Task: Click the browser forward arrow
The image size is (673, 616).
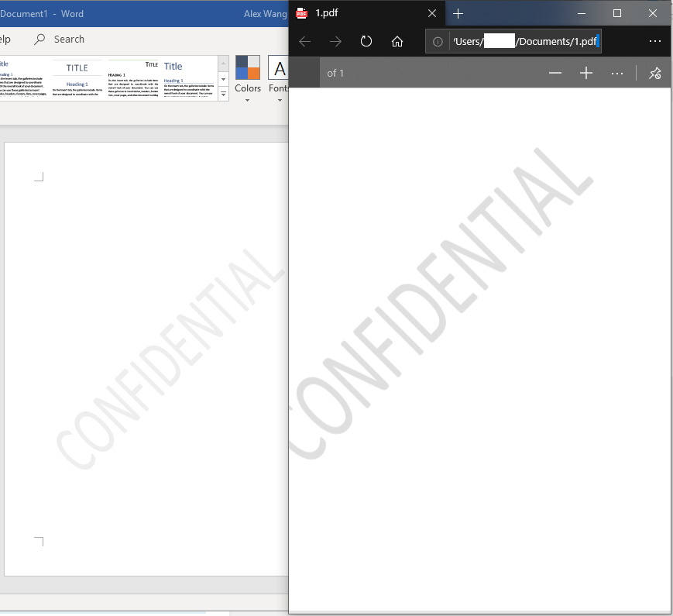Action: tap(335, 42)
